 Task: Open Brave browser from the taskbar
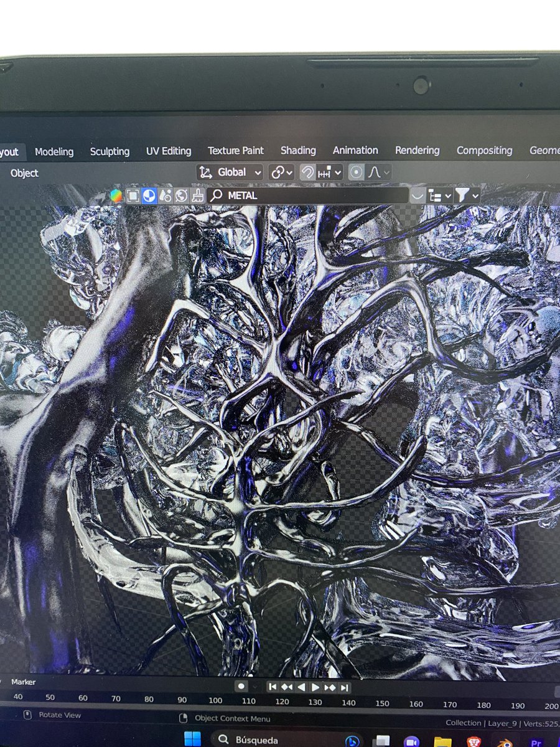click(x=474, y=741)
